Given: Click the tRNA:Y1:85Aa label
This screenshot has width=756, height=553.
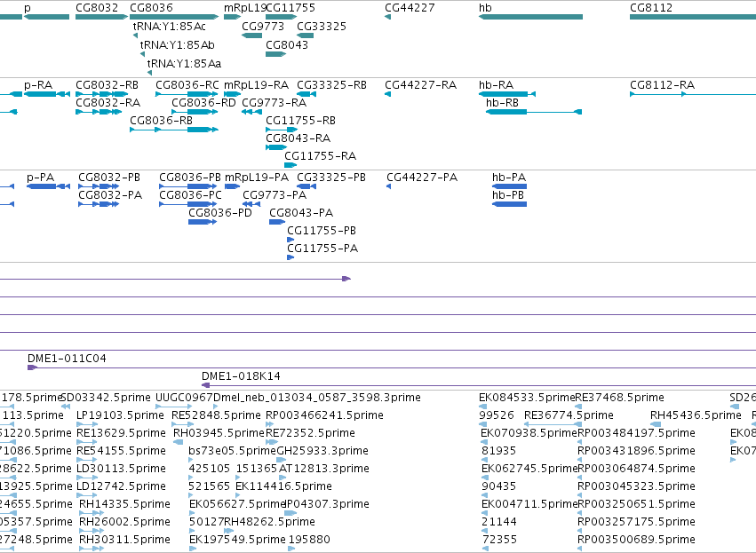Looking at the screenshot, I should pyautogui.click(x=184, y=64).
